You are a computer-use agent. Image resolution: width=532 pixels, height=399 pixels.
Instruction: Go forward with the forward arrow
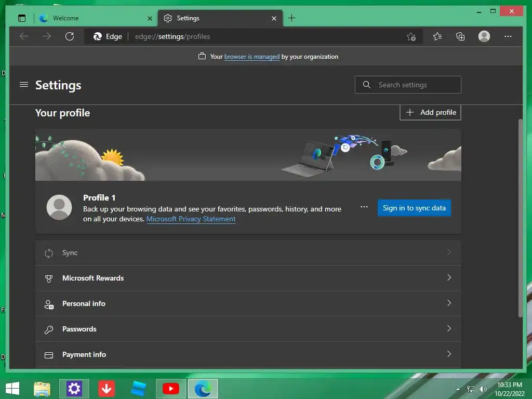(x=47, y=36)
